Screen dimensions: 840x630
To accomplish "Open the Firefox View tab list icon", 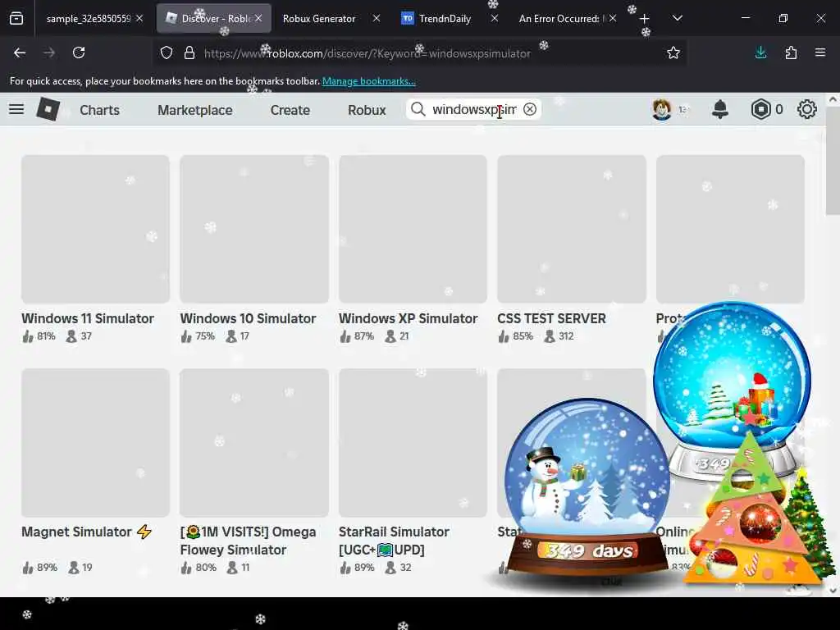I will (16, 18).
